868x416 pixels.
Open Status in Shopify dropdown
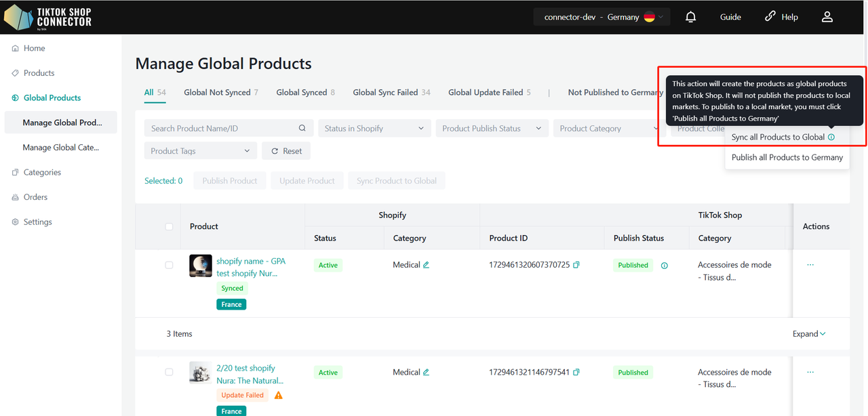coord(374,128)
